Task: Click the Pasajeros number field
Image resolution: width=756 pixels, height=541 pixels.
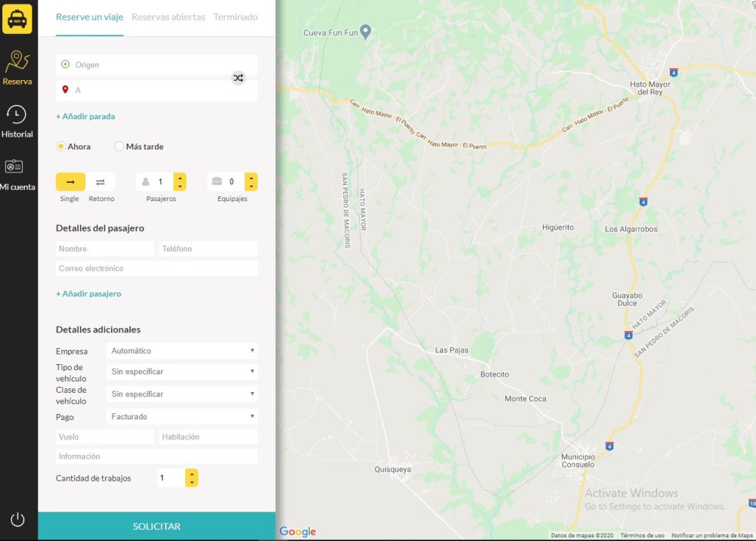Action: pos(162,182)
